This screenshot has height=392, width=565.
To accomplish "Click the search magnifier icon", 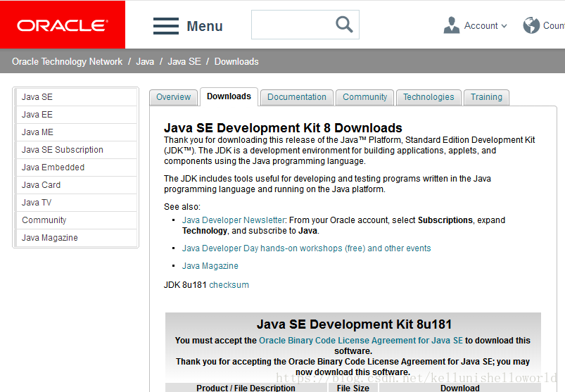I will coord(344,25).
